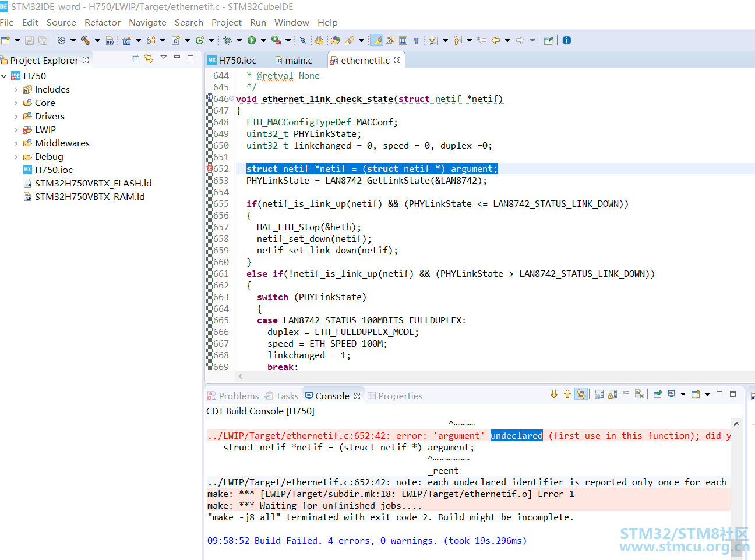
Task: Toggle Show Whitespace Characters pilcrow button
Action: 416,40
